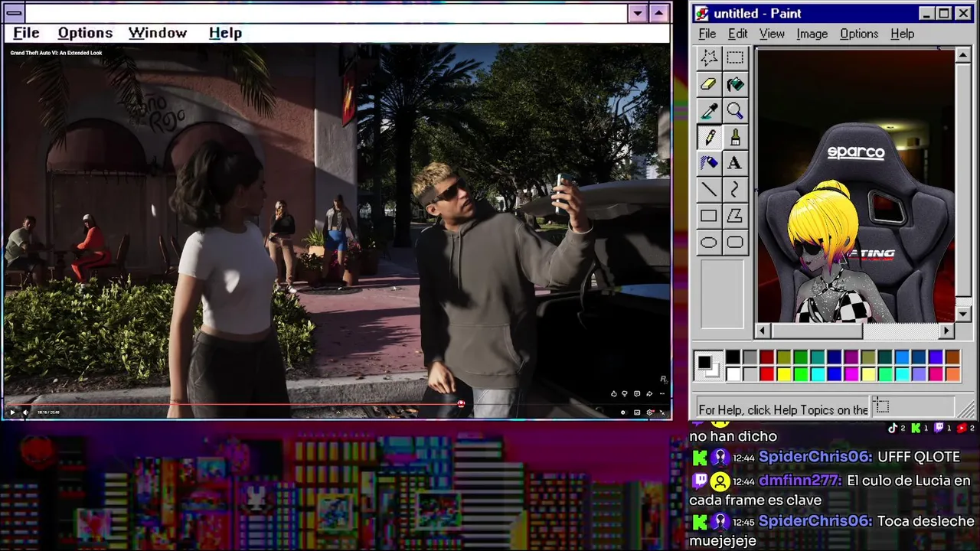Click chat username SpiderChris06 on UFFF QLOTE message
Viewport: 980px width, 551px height.
pyautogui.click(x=815, y=457)
